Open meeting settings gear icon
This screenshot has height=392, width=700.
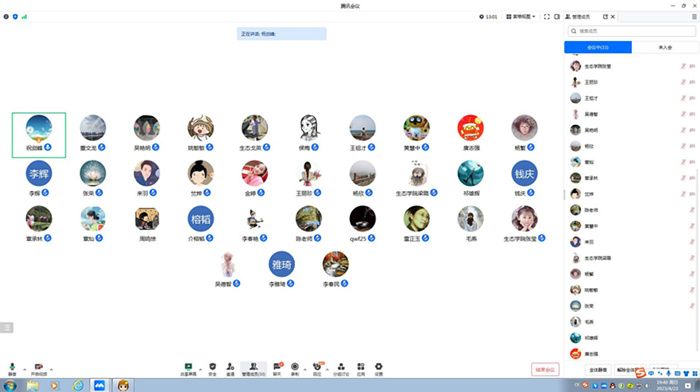click(x=379, y=369)
